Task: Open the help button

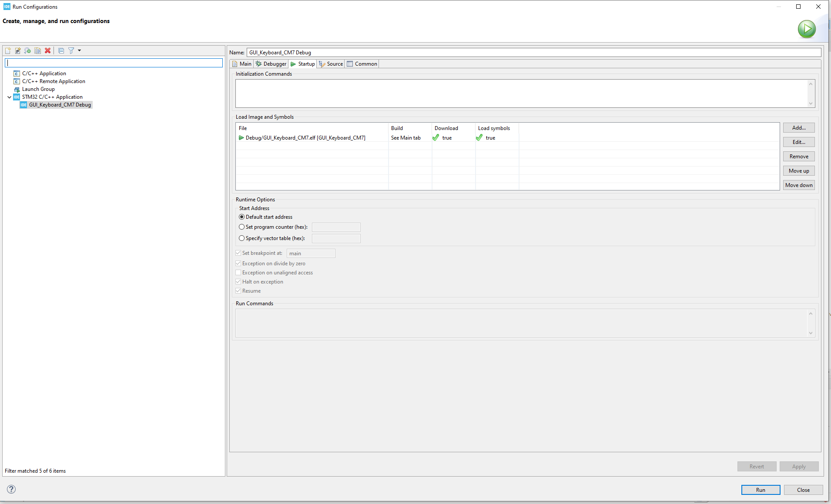Action: (x=11, y=489)
